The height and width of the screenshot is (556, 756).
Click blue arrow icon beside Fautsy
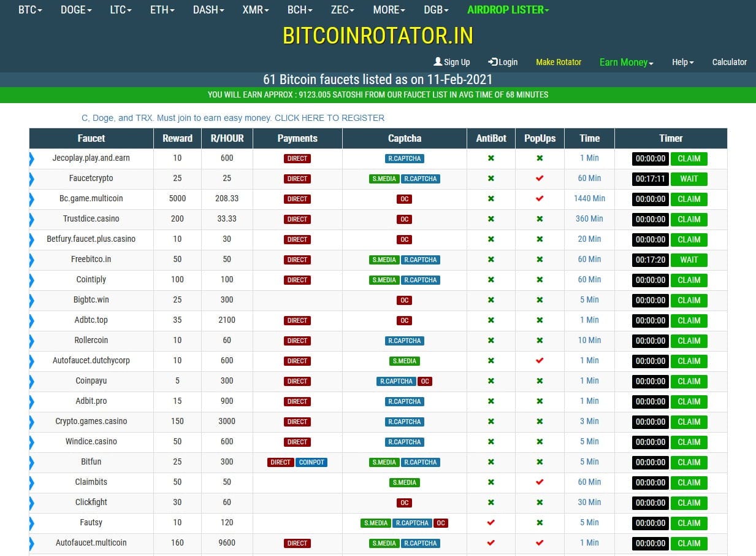click(32, 523)
